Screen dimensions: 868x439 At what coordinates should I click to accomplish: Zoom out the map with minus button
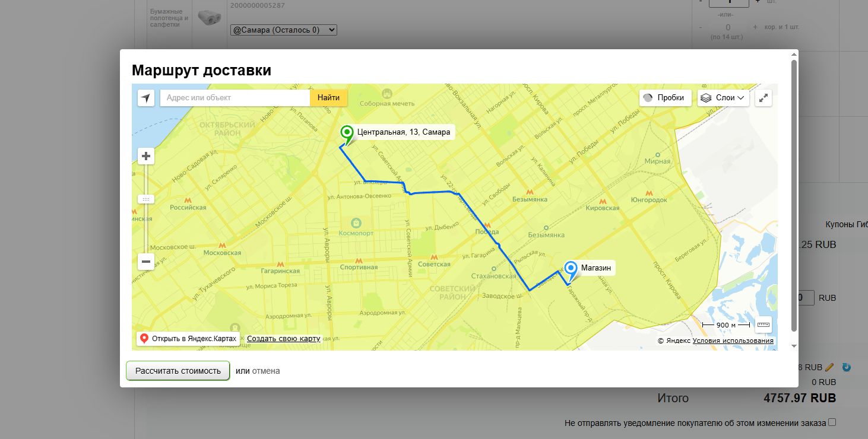146,262
